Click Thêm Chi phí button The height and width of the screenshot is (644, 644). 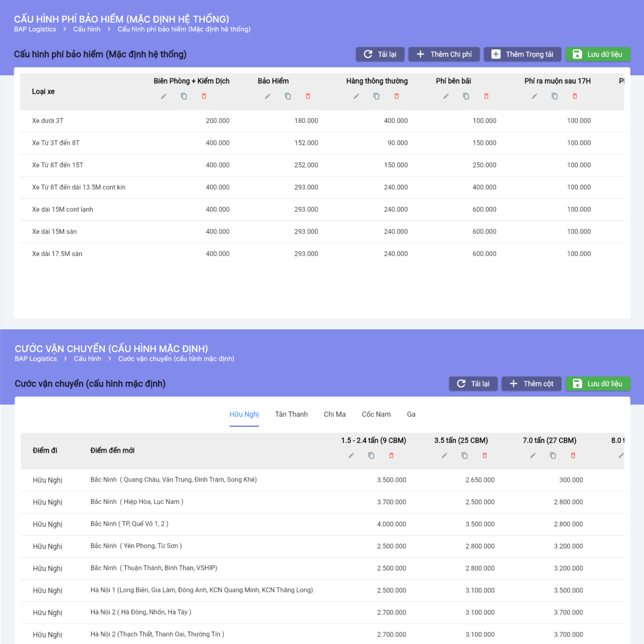[444, 54]
